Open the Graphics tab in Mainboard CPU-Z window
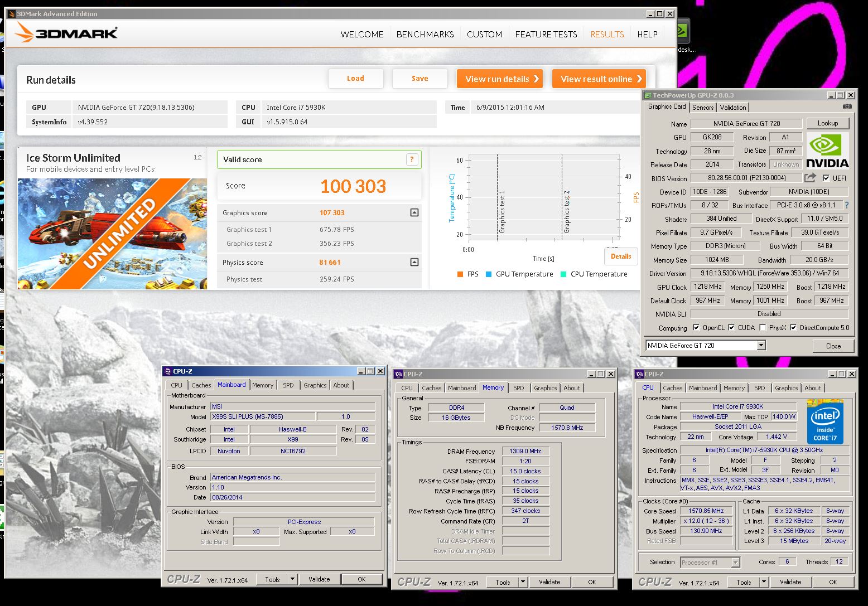This screenshot has width=868, height=606. (x=315, y=385)
